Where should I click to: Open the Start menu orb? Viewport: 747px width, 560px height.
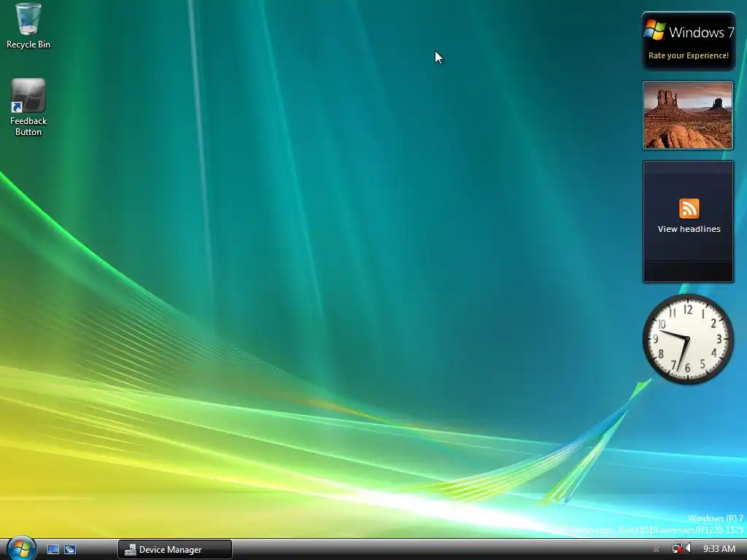(x=21, y=548)
